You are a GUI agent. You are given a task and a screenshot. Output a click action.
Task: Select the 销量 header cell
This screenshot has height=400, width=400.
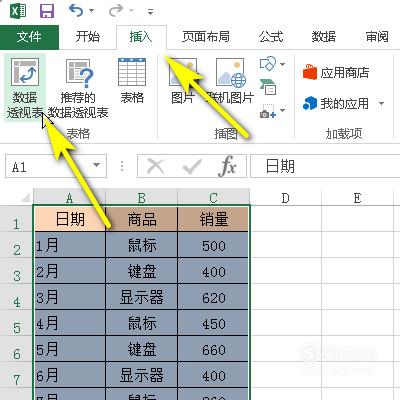click(214, 219)
